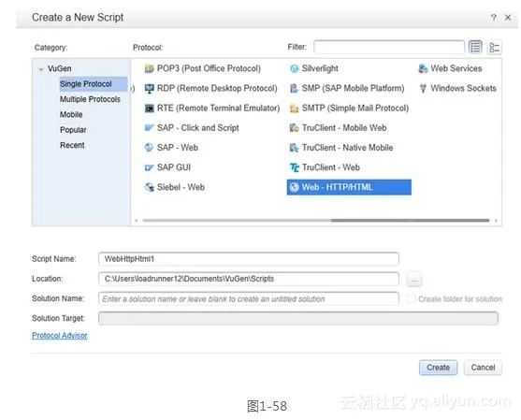Image resolution: width=521 pixels, height=420 pixels.
Task: Collapse the VuGen category tree node
Action: point(41,69)
